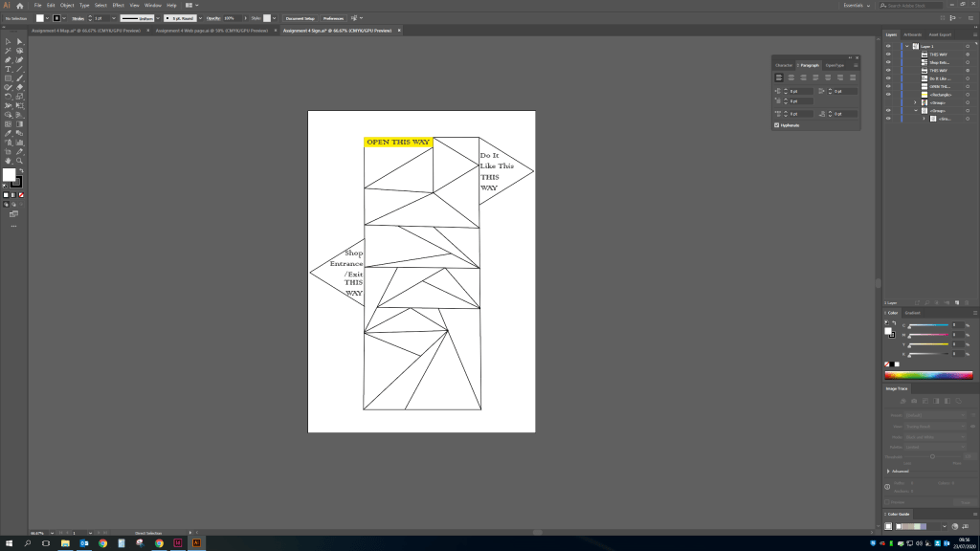Collapse the Layer 1 tree arrow

tap(907, 46)
